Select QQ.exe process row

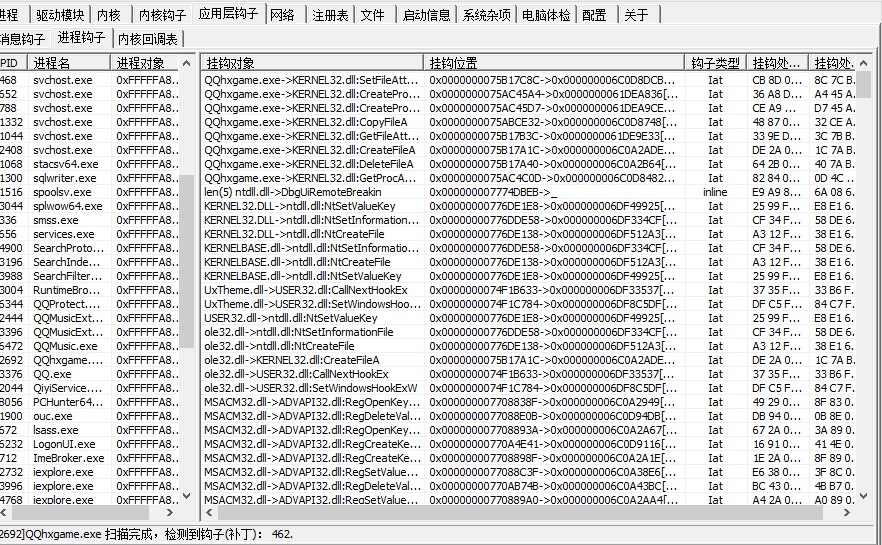[89, 374]
